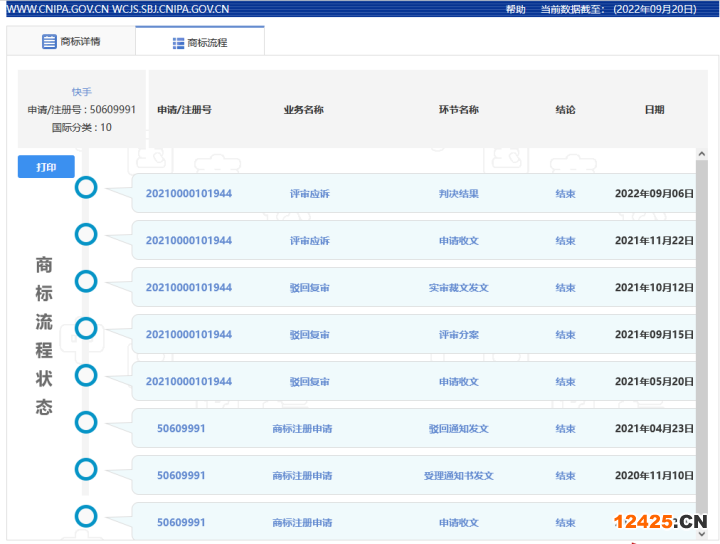The width and height of the screenshot is (720, 544).
Task: Select 评审分案 stage text
Action: pos(458,335)
